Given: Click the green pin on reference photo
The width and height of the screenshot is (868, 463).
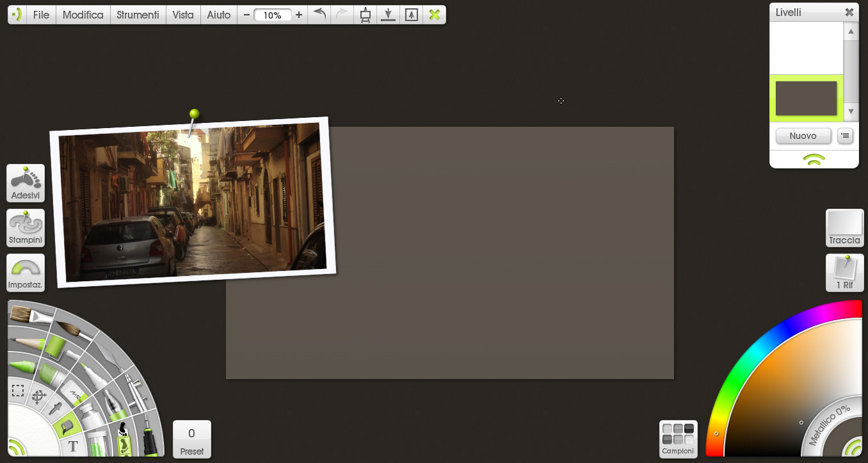Looking at the screenshot, I should click(x=194, y=115).
